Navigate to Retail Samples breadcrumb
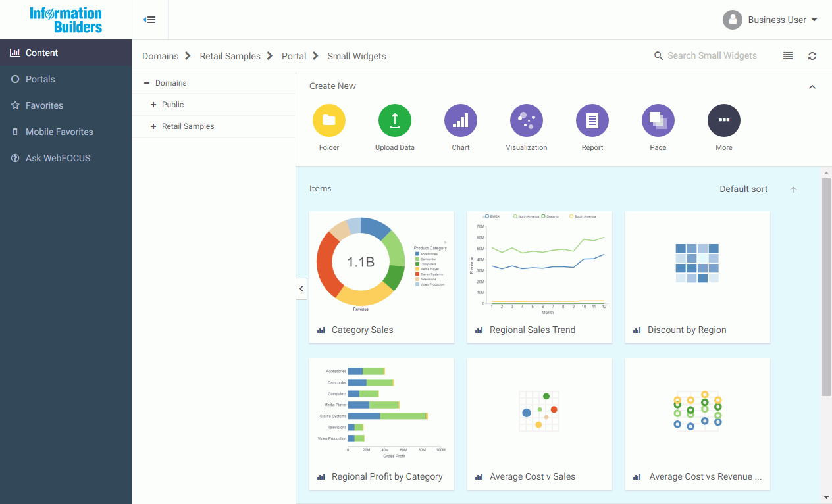The width and height of the screenshot is (832, 504). [230, 56]
